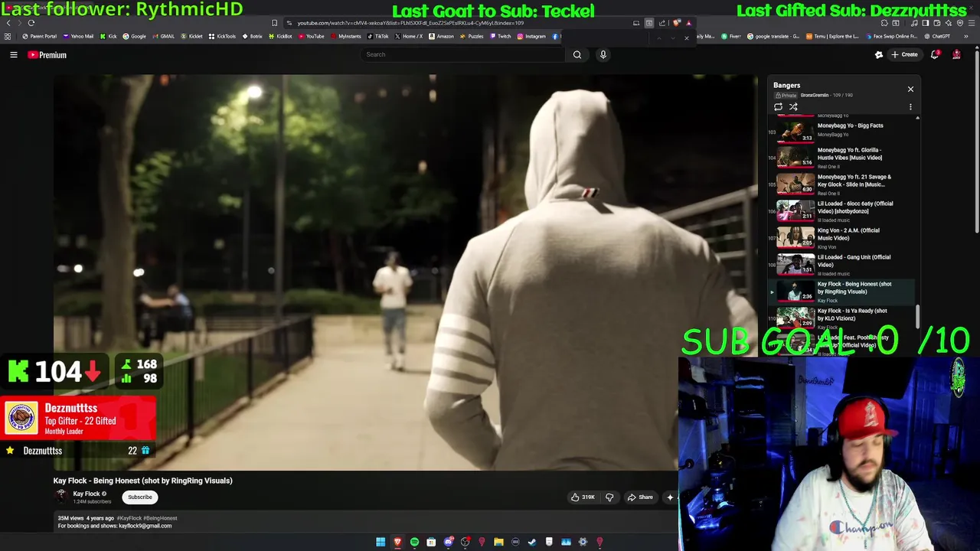Dislike the video

609,497
